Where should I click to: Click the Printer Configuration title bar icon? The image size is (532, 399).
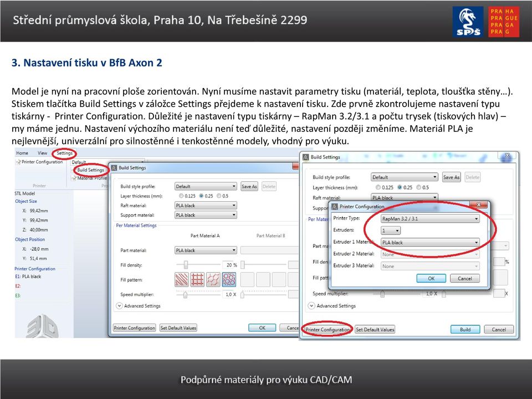[335, 207]
